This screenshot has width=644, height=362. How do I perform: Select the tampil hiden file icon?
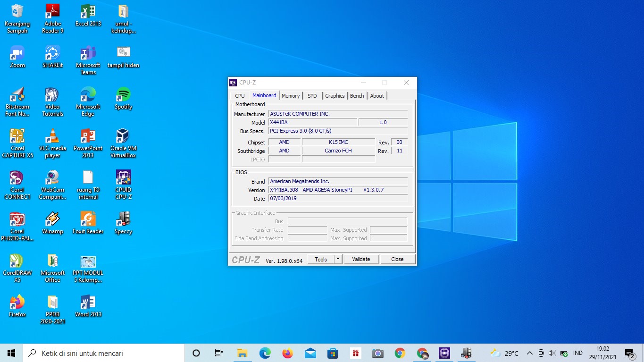(123, 57)
